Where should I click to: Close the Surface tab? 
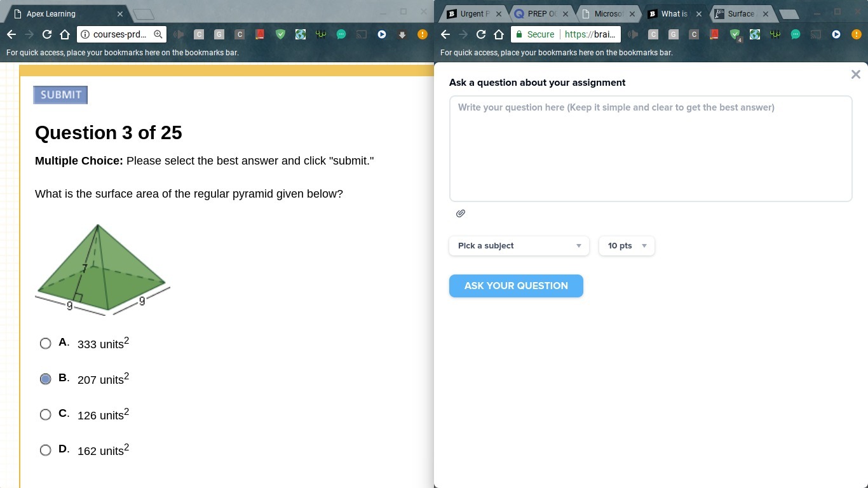[x=766, y=14]
